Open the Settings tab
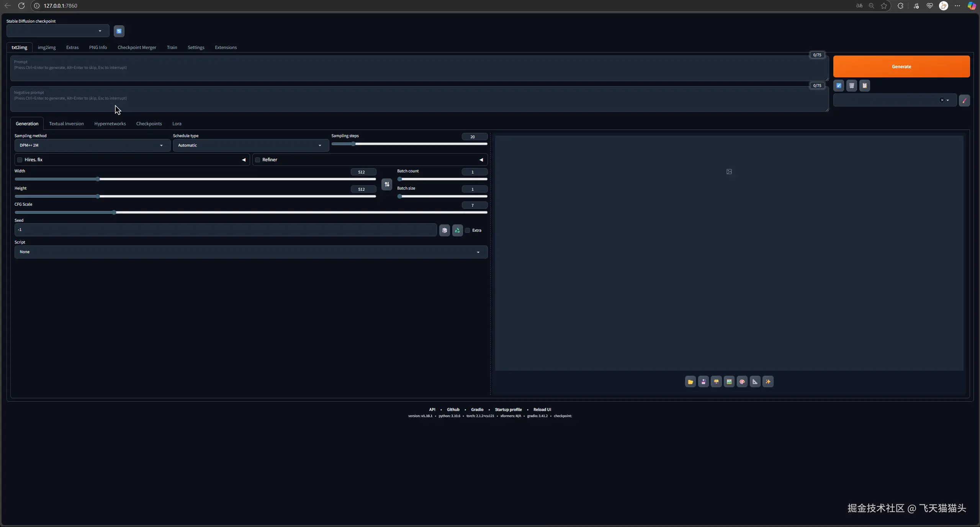The width and height of the screenshot is (980, 527). [x=196, y=47]
